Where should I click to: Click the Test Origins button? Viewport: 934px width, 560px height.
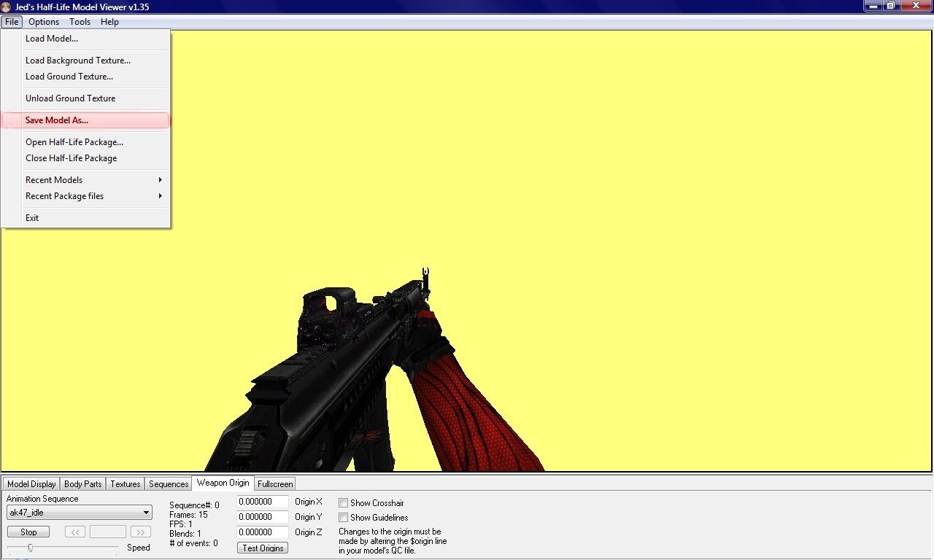[x=263, y=548]
